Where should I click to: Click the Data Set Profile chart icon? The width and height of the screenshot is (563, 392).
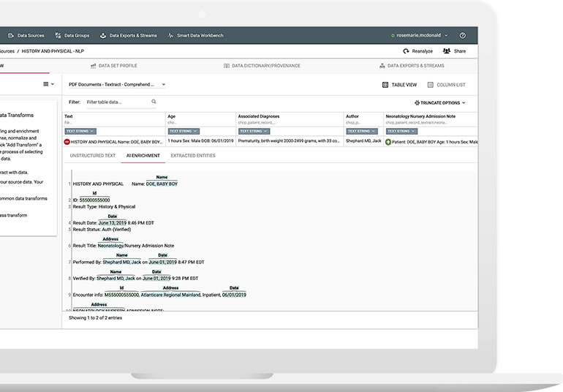[x=94, y=66]
